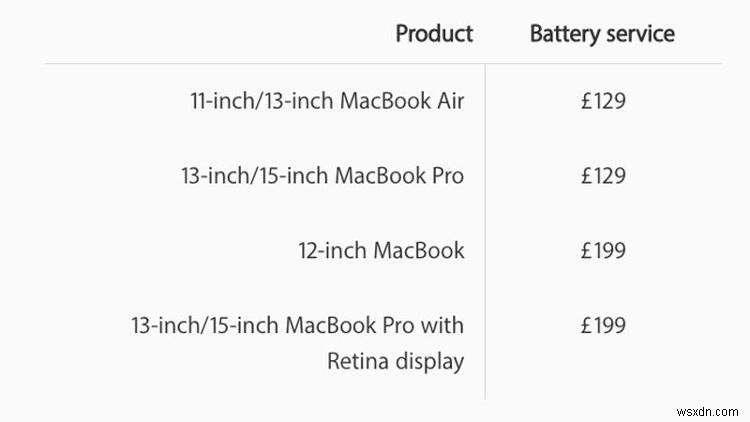Click the £199 price for Retina MacBook Pro
Screen dimensions: 750x422
603,325
